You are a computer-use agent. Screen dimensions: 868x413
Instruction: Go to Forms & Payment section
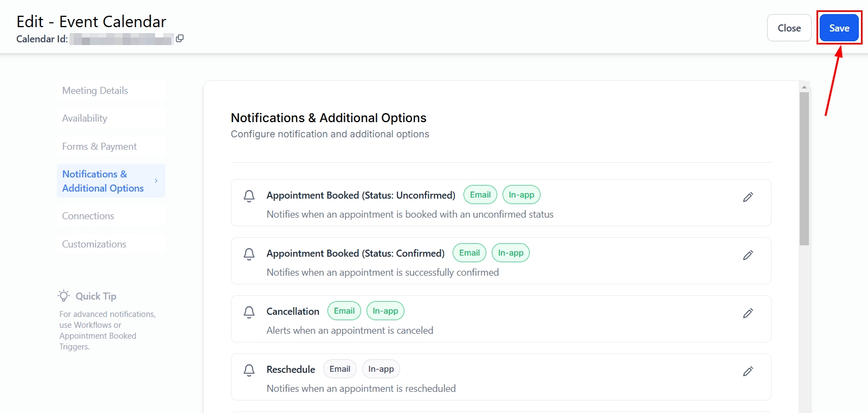pyautogui.click(x=99, y=147)
